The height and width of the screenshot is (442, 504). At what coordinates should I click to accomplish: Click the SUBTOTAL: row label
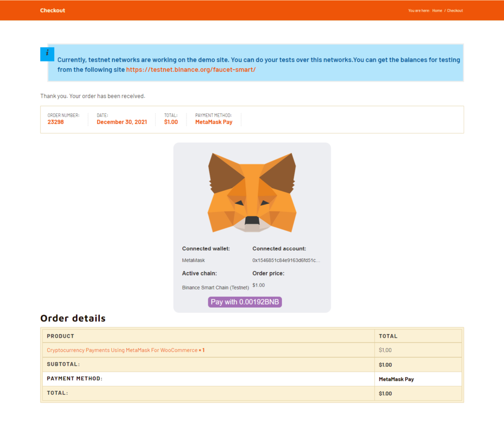click(x=63, y=364)
